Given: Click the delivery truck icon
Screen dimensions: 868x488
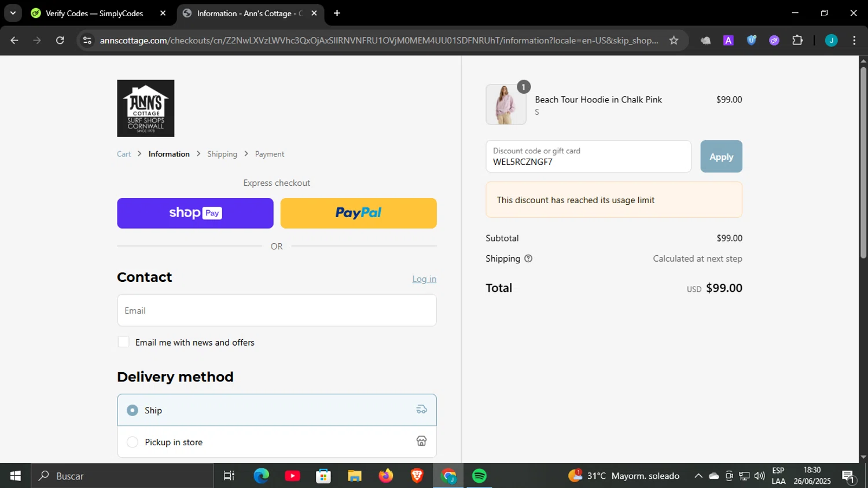Looking at the screenshot, I should [421, 409].
